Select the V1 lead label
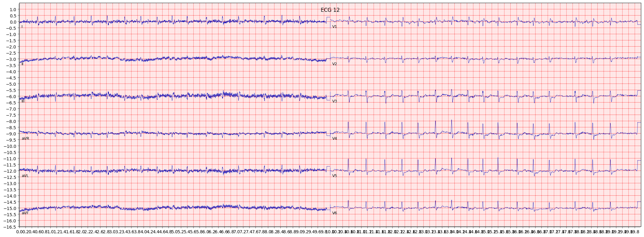Viewport: 644px width, 237px height. tap(334, 27)
